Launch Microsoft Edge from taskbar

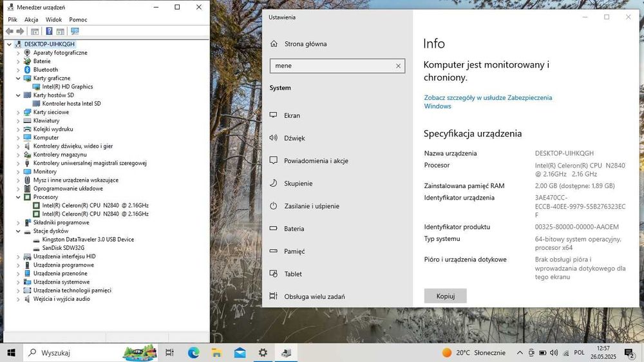[x=193, y=352]
